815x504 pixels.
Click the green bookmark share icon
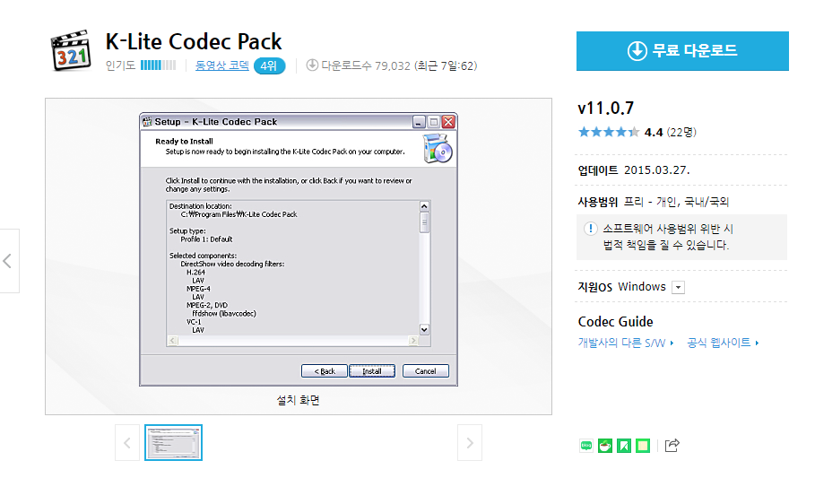click(x=624, y=446)
